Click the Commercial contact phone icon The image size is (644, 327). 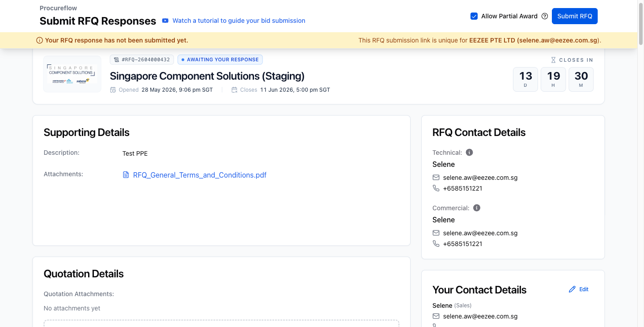pyautogui.click(x=436, y=244)
